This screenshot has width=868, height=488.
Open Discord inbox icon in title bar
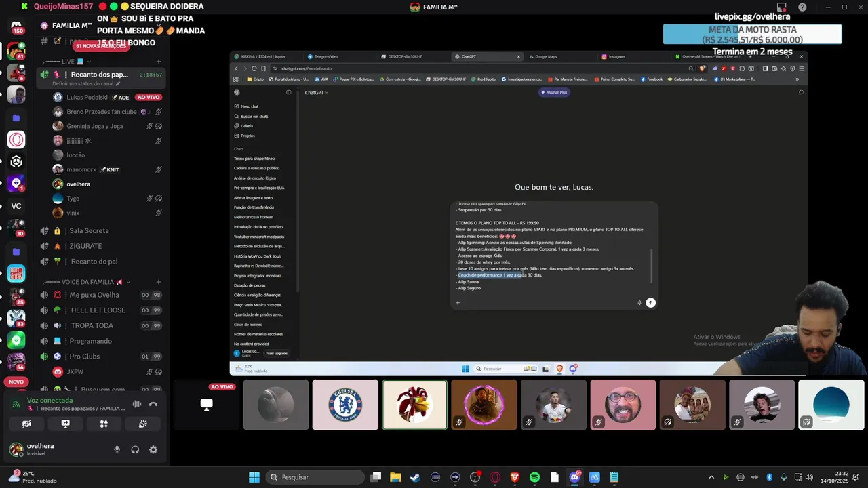[782, 7]
